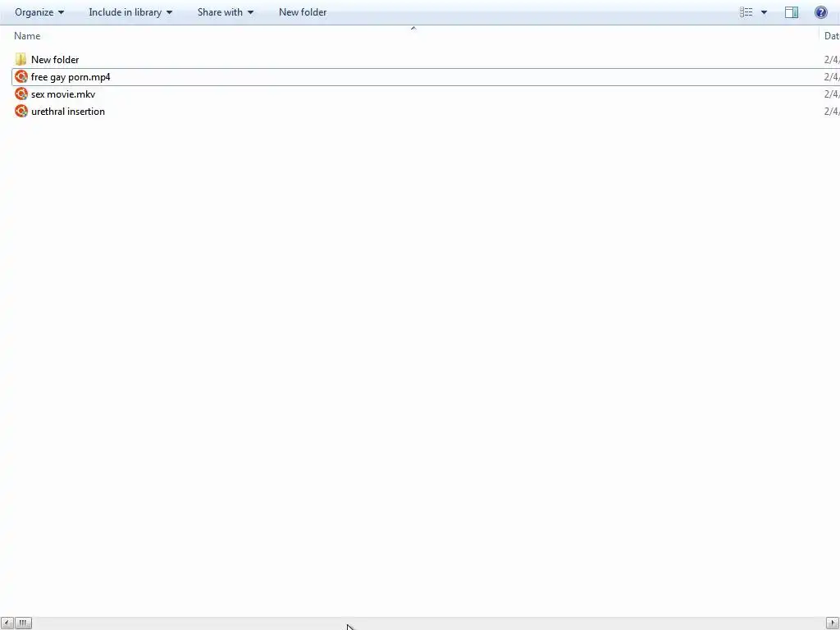Open the Organize dropdown menu

point(39,12)
